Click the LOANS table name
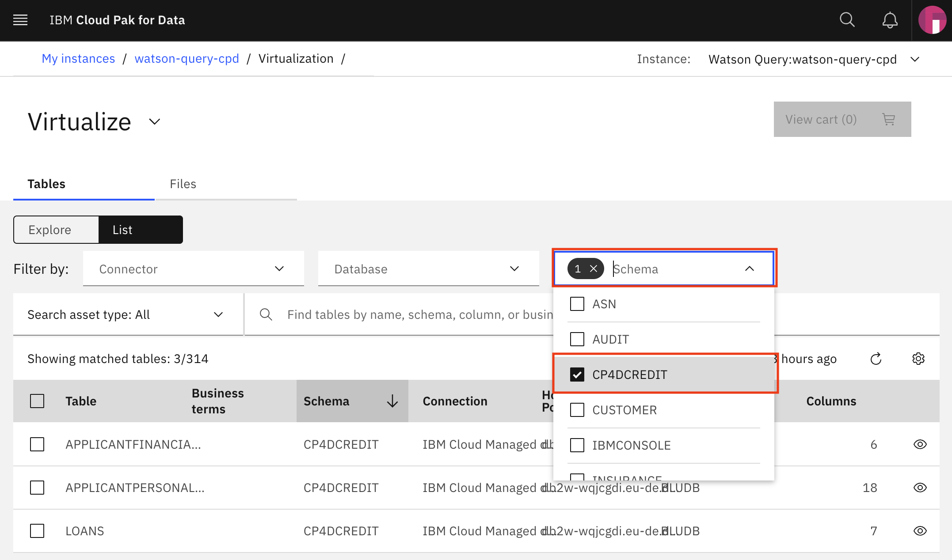 coord(85,531)
